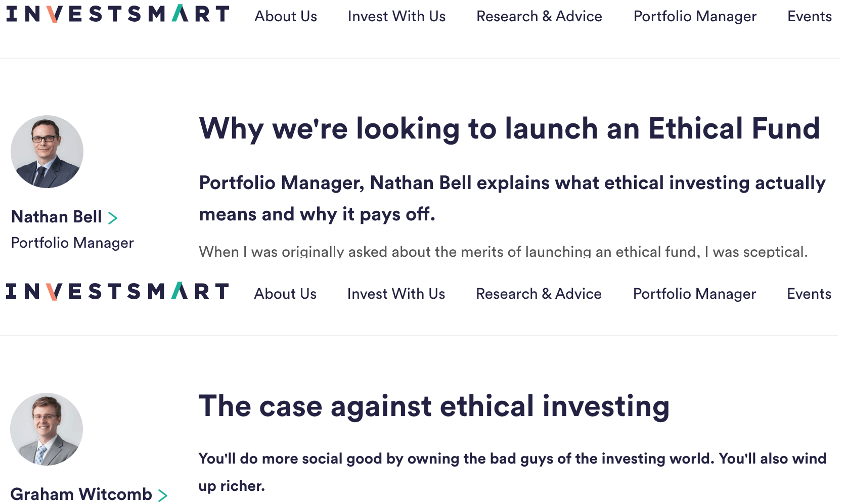Open About Us above the case against ethical investing

point(285,294)
